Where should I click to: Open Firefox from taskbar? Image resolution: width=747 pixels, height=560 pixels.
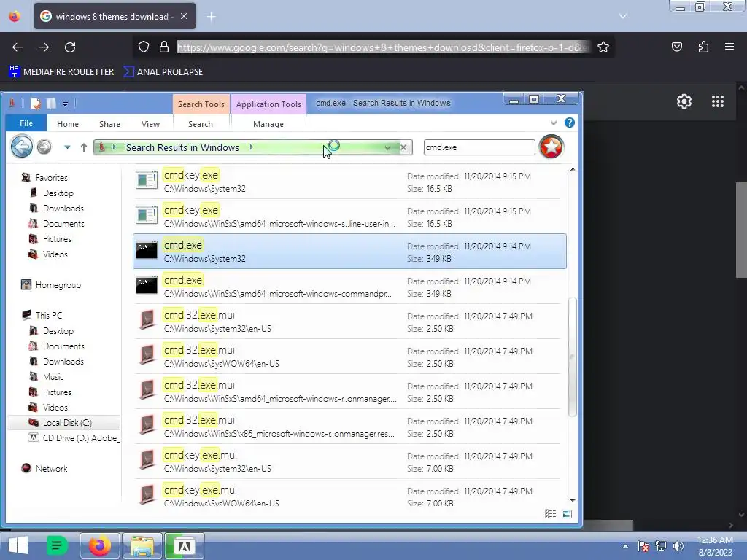99,545
